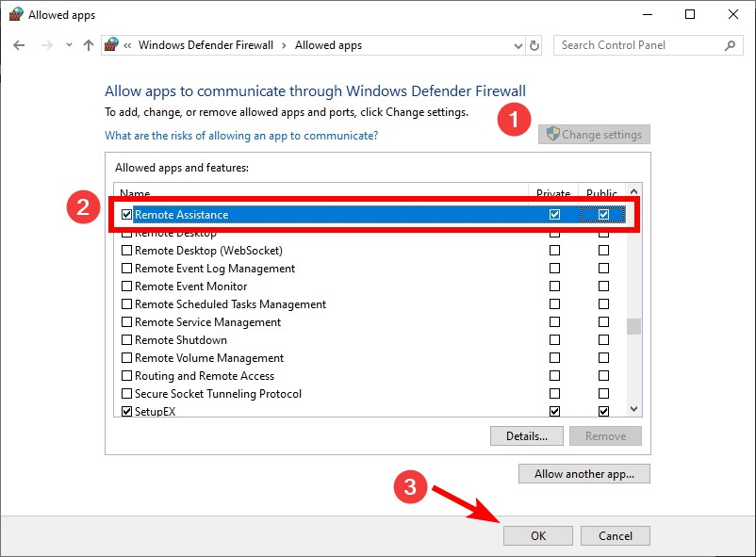Enable the Remote Shutdown name checkbox
Image resolution: width=756 pixels, height=557 pixels.
(127, 339)
